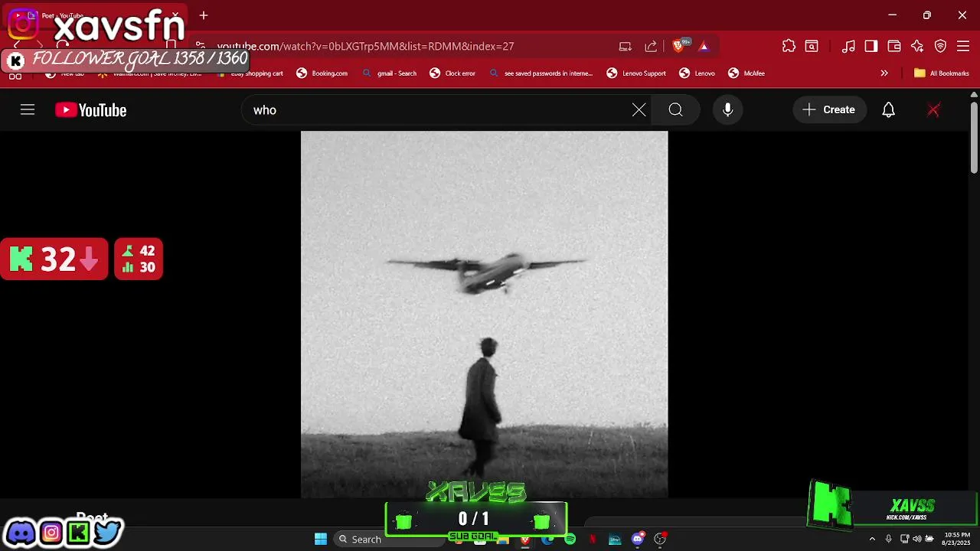The height and width of the screenshot is (551, 980).
Task: Click the page vertical scrollbar
Action: point(974,138)
